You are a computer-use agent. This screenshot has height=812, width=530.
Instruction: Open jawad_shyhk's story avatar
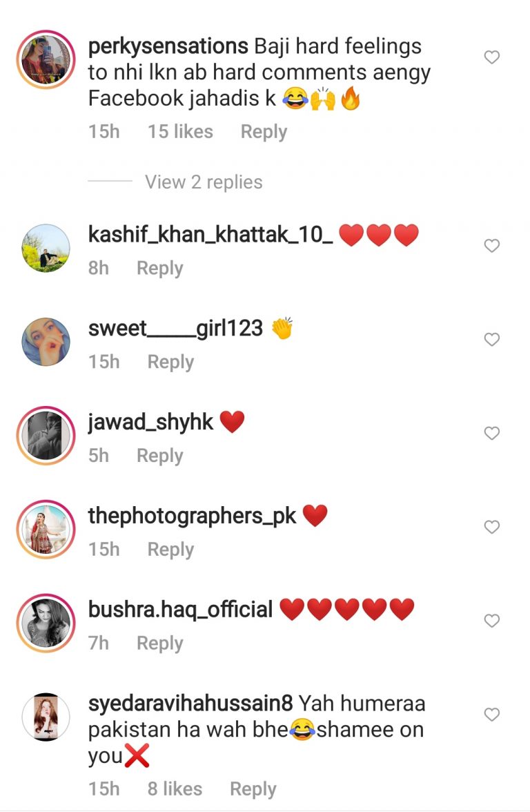click(46, 436)
